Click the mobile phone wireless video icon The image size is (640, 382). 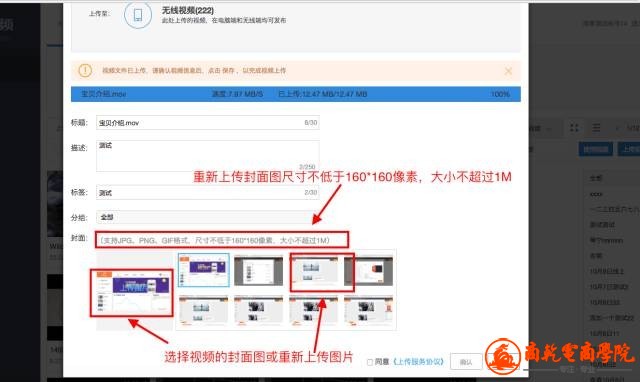(138, 15)
